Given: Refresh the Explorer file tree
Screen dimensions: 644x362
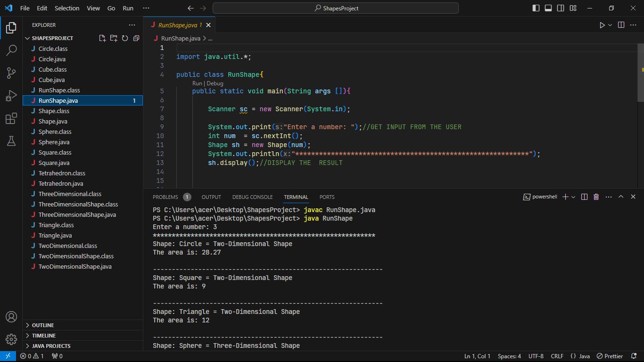Looking at the screenshot, I should tap(125, 38).
